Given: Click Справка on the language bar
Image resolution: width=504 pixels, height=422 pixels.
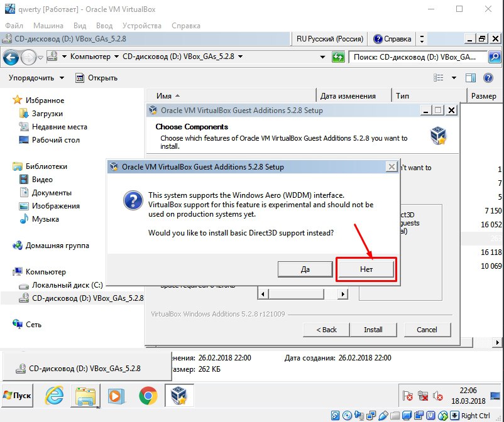Looking at the screenshot, I should tap(392, 39).
